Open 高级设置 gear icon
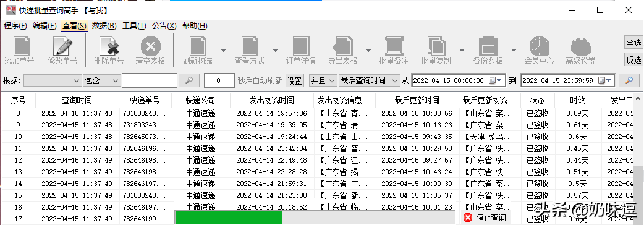Screen dimensions: 644x225 pos(580,46)
